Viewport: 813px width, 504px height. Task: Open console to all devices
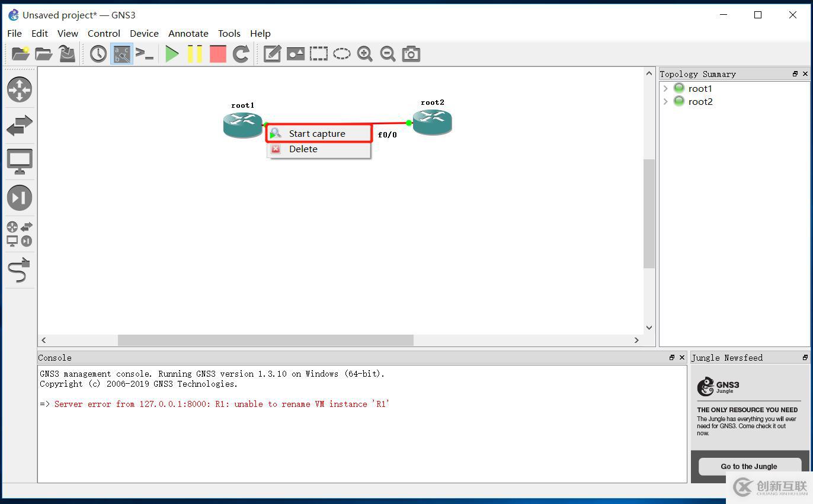(145, 54)
